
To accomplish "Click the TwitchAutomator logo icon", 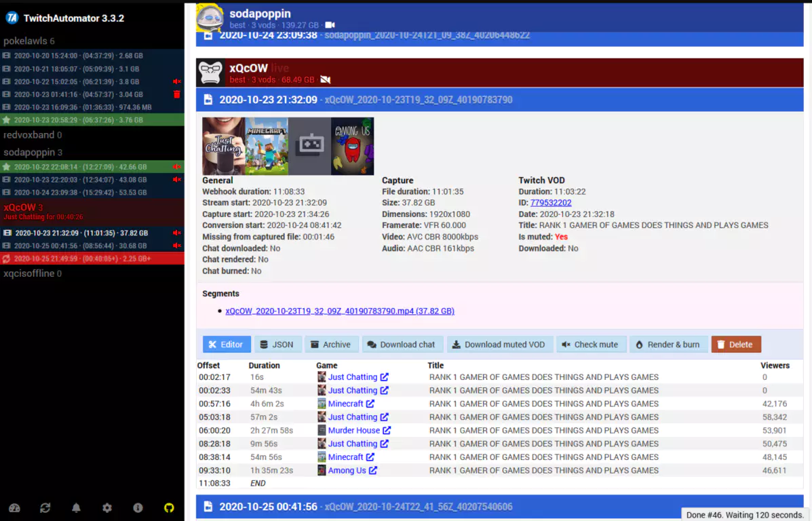I will point(12,18).
